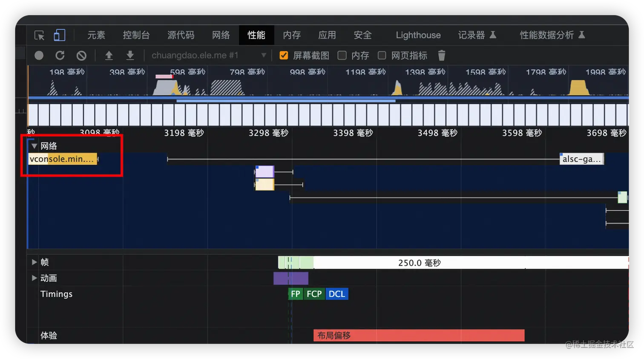The image size is (644, 359).
Task: Select the 性能 tab
Action: (256, 35)
